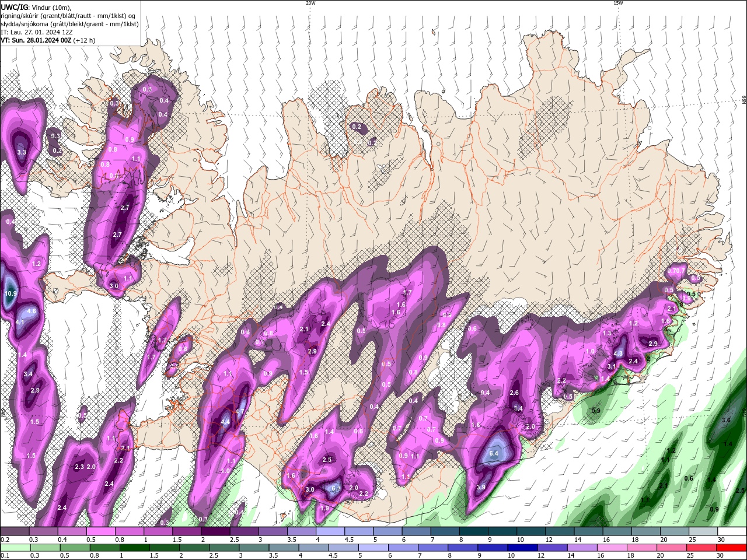Select the dark mauve 0.2–0.3 snow swatch
The width and height of the screenshot is (747, 560).
click(x=15, y=531)
